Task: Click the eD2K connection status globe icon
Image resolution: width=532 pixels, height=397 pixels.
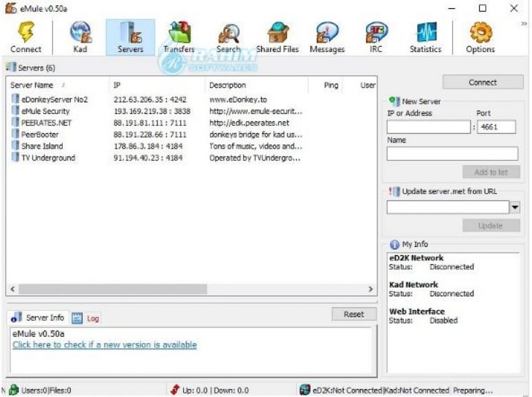Action: tap(304, 390)
